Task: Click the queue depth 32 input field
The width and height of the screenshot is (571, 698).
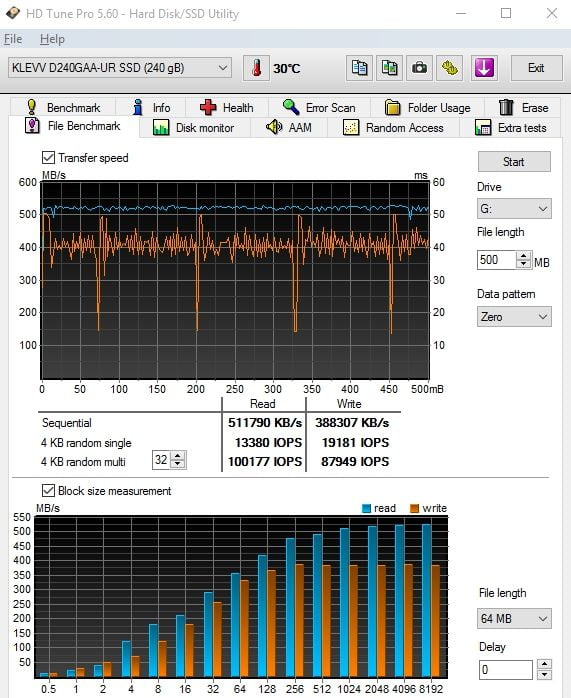Action: click(162, 460)
